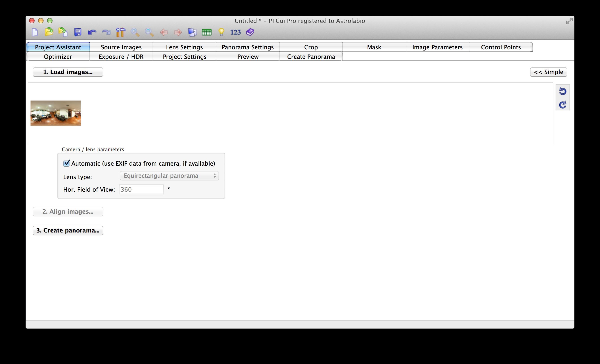Click the red right arrow icon

click(x=178, y=32)
